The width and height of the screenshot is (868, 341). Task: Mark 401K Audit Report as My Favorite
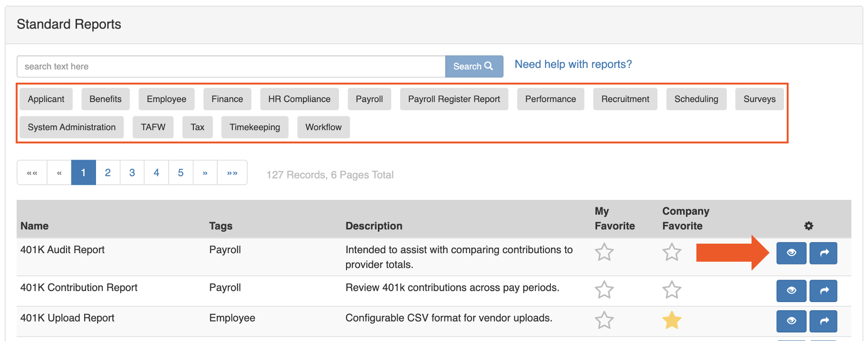[604, 252]
